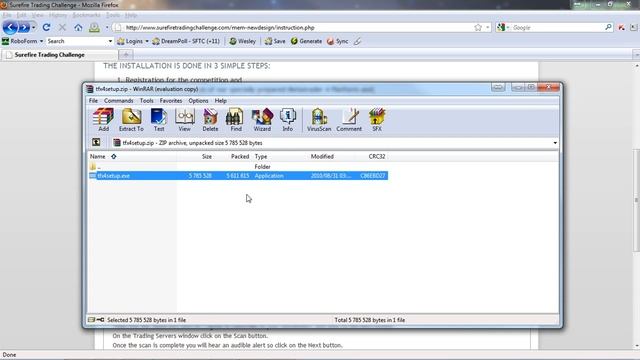Bookmark this page with star icon
Image resolution: width=640 pixels, height=360 pixels.
tap(478, 27)
